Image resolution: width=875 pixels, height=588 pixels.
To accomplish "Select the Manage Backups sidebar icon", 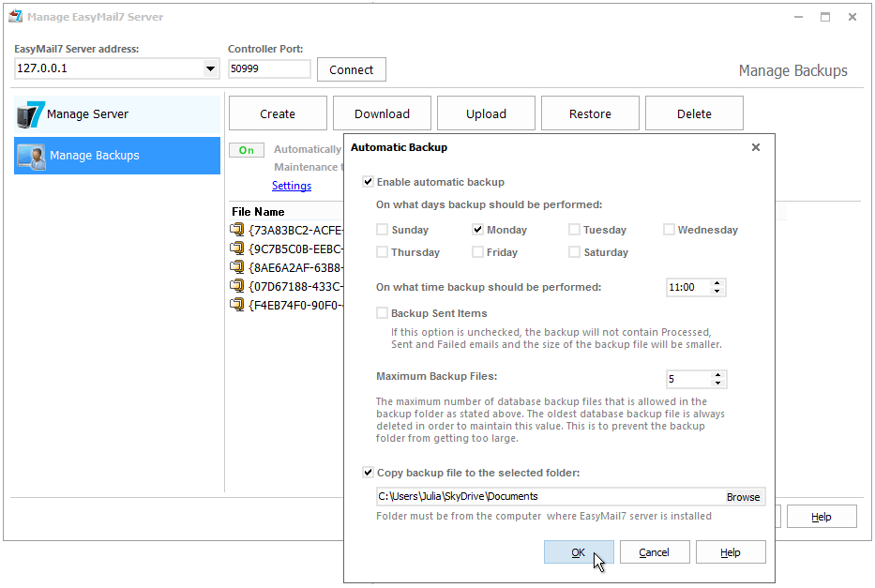I will [x=31, y=157].
